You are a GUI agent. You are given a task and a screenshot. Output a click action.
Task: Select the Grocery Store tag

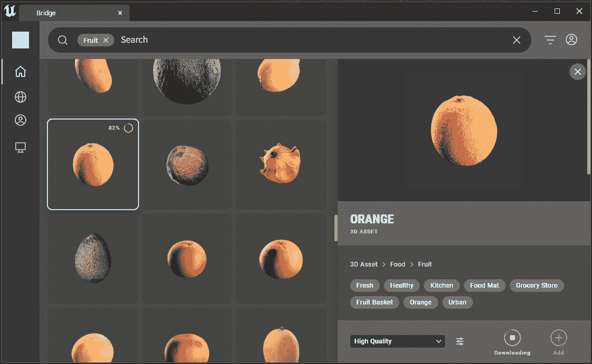(537, 285)
